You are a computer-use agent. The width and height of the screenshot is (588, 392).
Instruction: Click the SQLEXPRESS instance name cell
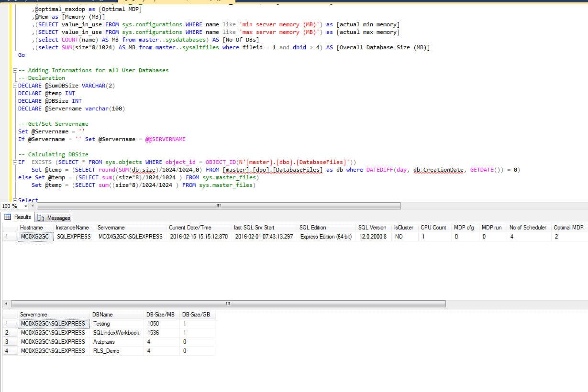click(74, 237)
